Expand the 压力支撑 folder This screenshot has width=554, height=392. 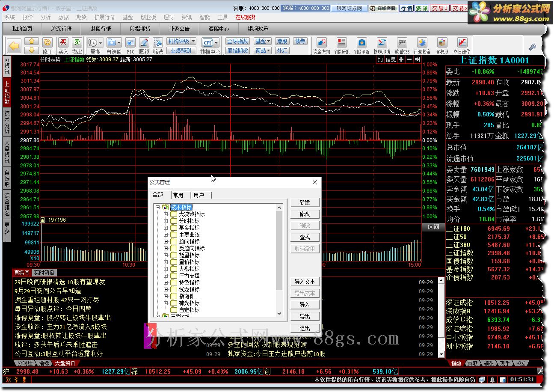click(166, 276)
